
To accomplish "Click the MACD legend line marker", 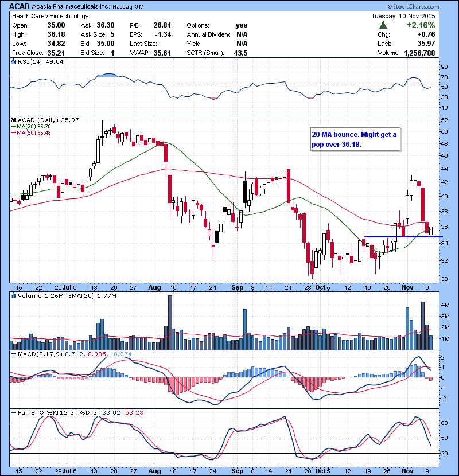I will click(x=14, y=354).
